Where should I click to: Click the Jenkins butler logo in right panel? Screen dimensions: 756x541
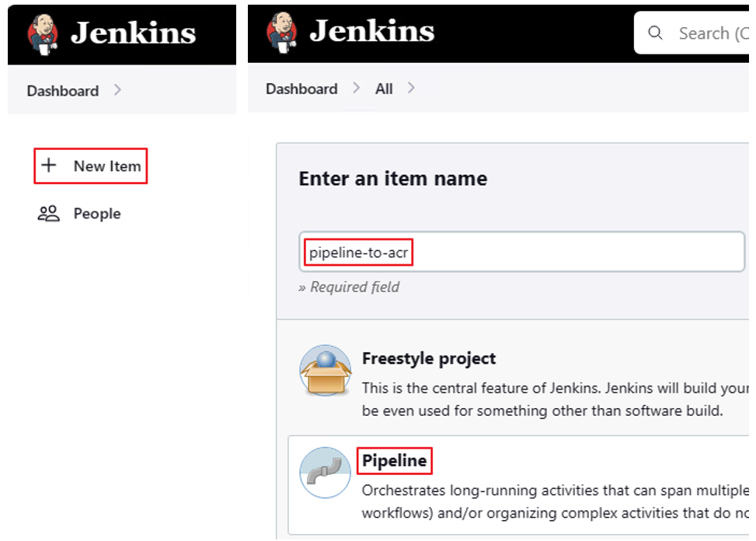point(281,33)
